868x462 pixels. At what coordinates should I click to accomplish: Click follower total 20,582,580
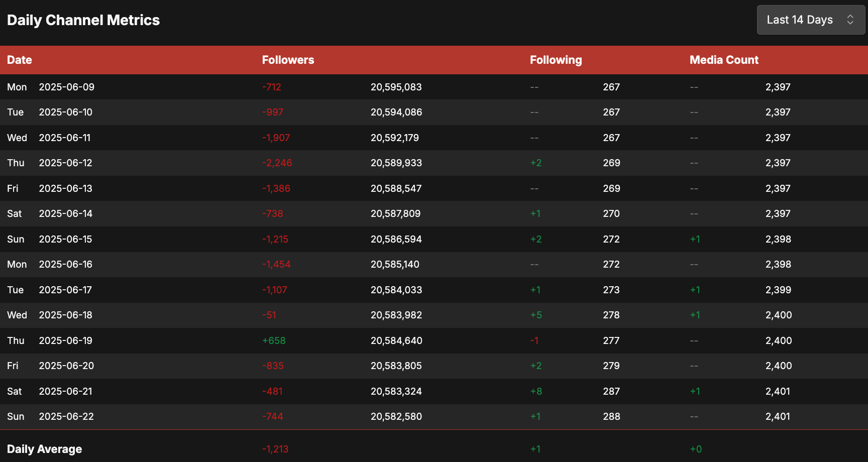(x=396, y=417)
